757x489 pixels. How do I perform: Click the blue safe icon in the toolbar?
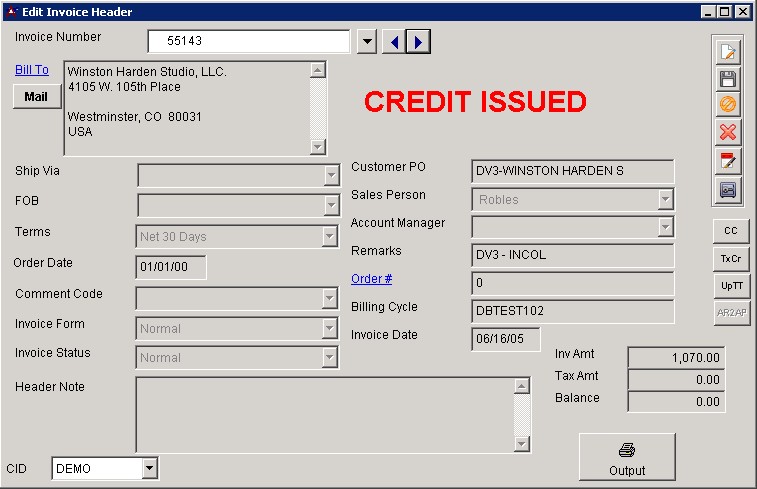pos(728,188)
